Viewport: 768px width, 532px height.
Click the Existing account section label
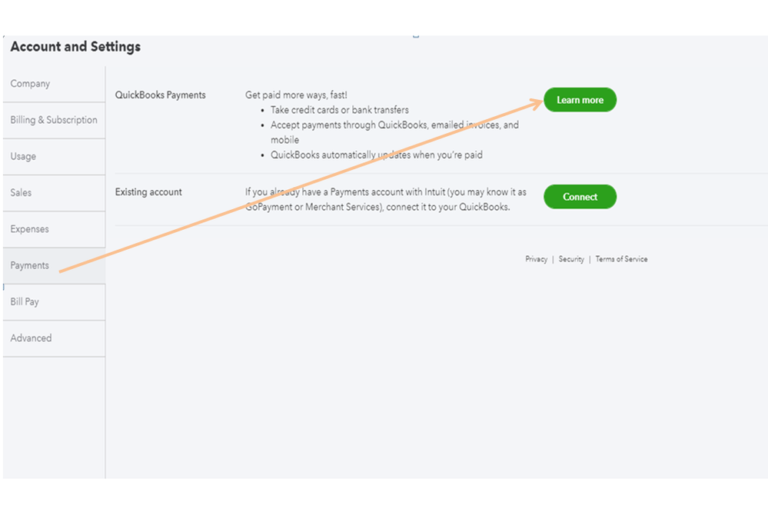pos(148,192)
